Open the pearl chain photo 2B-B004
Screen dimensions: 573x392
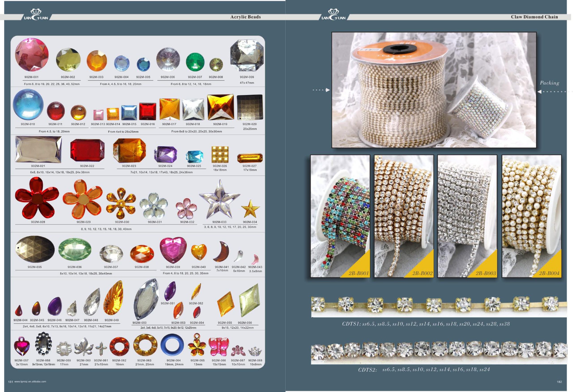point(532,216)
